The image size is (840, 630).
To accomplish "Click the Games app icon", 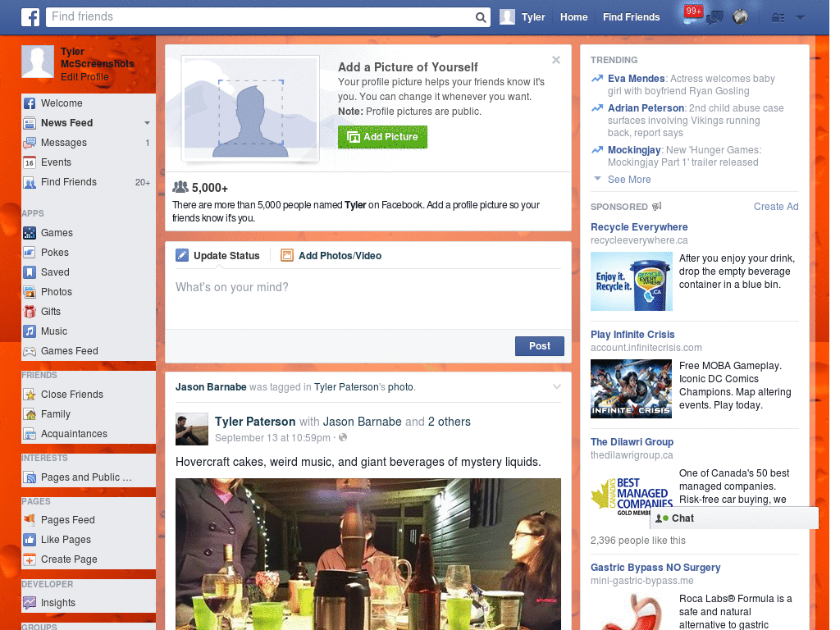I will click(x=30, y=233).
